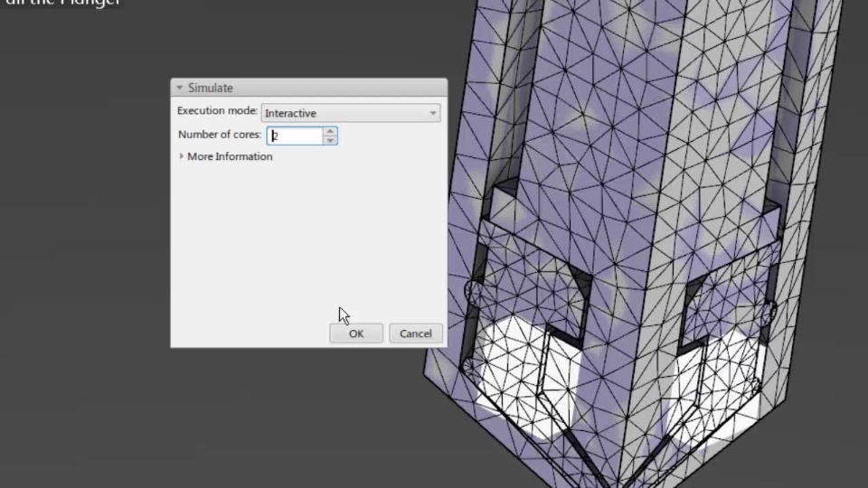Select the More Information label

(230, 156)
